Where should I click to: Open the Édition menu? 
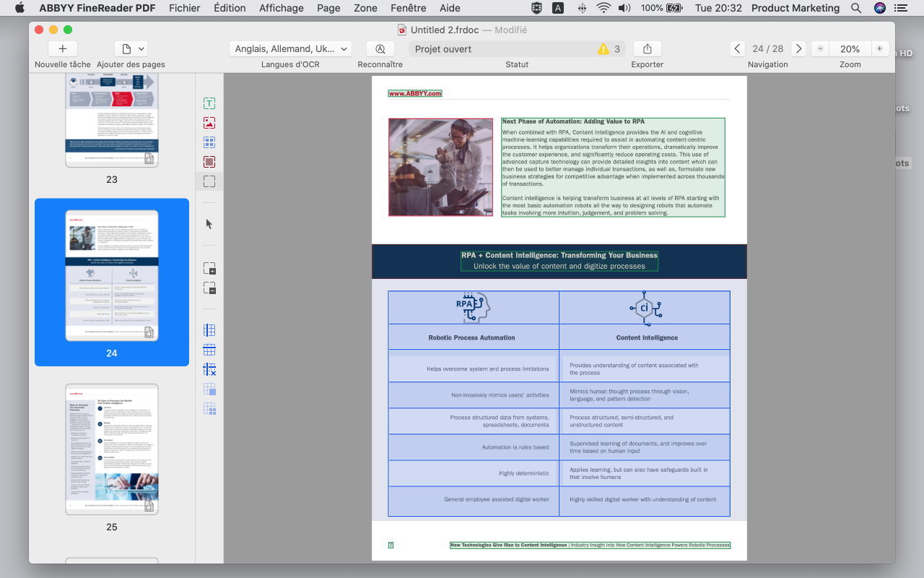coord(230,8)
